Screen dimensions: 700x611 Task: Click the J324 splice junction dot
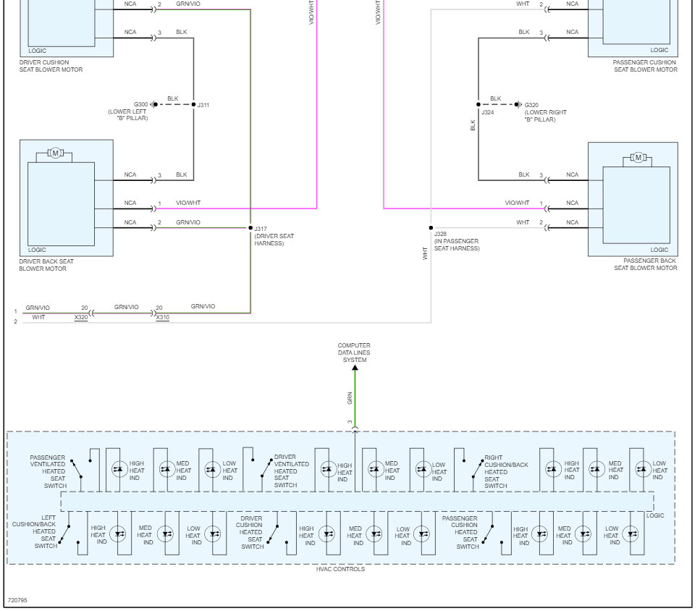point(478,104)
